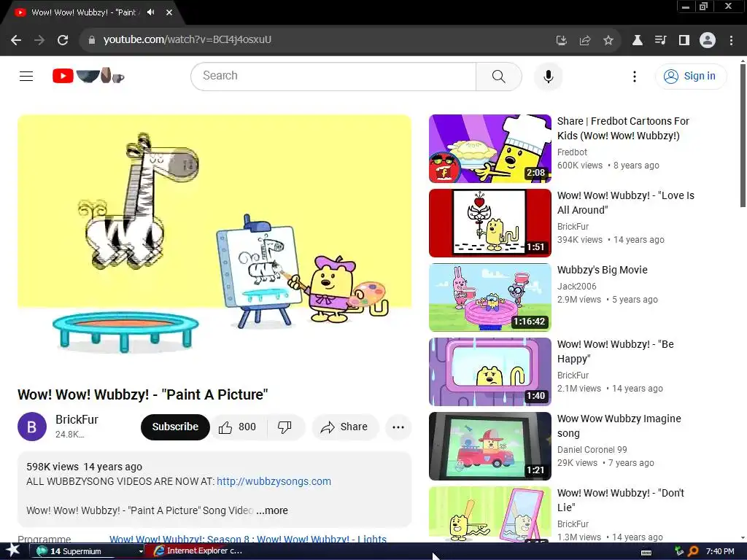Open Fredbot Cartoons For Kids thumbnail
747x560 pixels.
(490, 149)
